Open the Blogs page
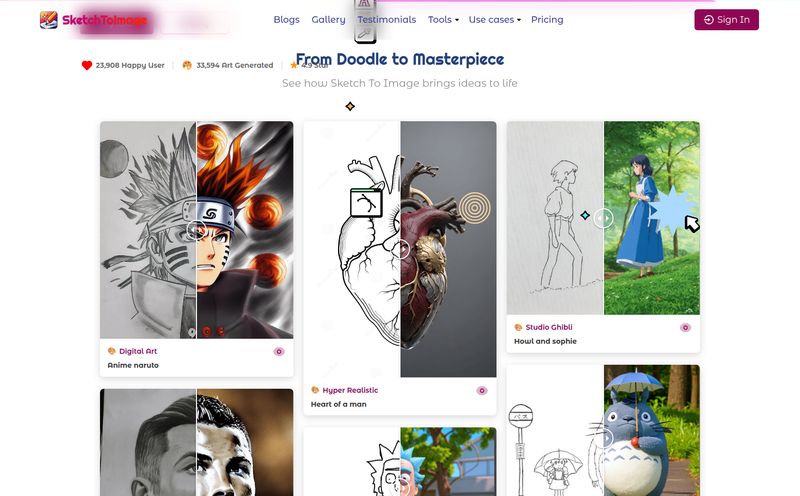Screen dimensions: 800x496 point(286,19)
